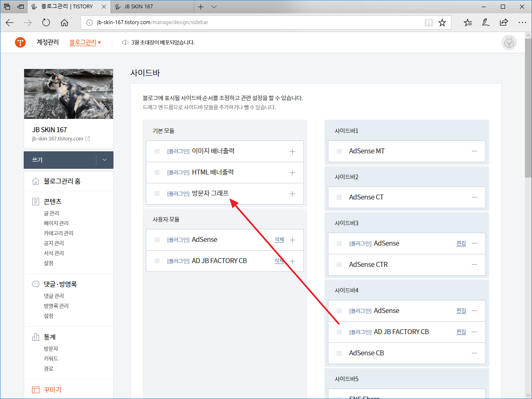Image resolution: width=532 pixels, height=399 pixels.
Task: Add user module AdSense with plus
Action: coord(292,240)
